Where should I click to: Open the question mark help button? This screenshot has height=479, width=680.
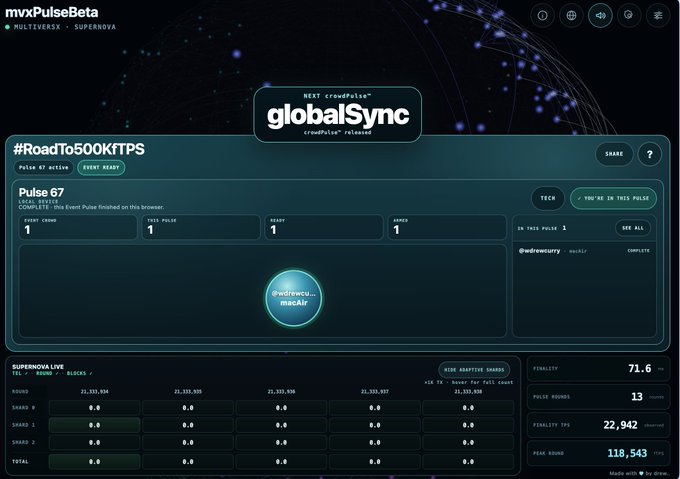point(650,154)
